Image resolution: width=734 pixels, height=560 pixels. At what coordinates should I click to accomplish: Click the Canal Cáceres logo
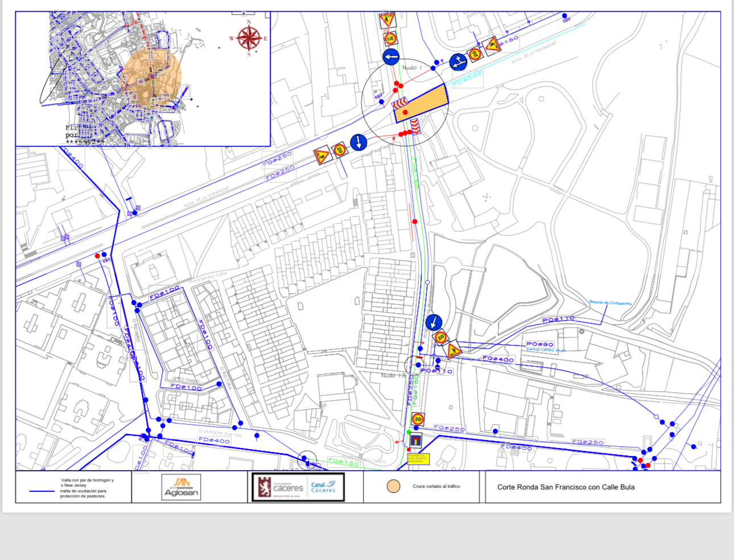pyautogui.click(x=324, y=487)
